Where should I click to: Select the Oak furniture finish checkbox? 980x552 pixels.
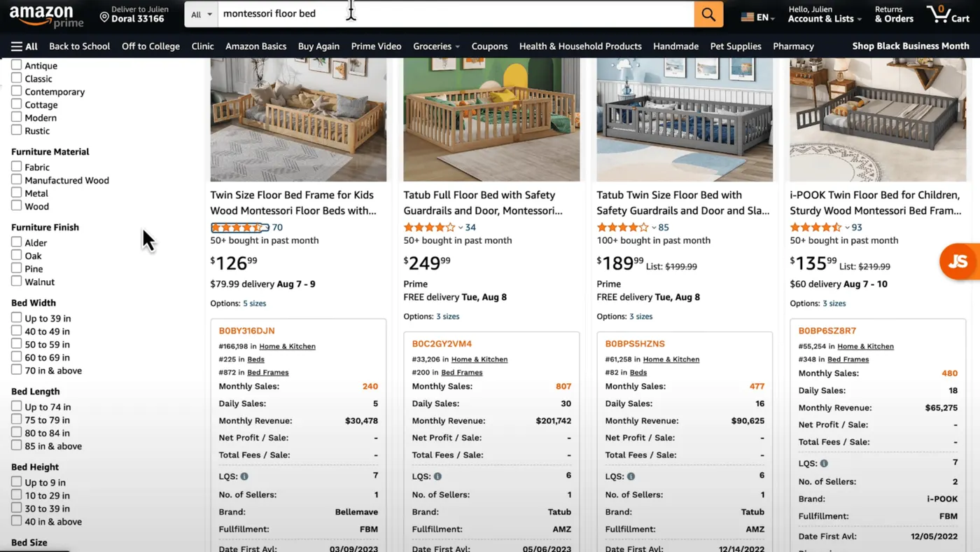click(x=16, y=255)
